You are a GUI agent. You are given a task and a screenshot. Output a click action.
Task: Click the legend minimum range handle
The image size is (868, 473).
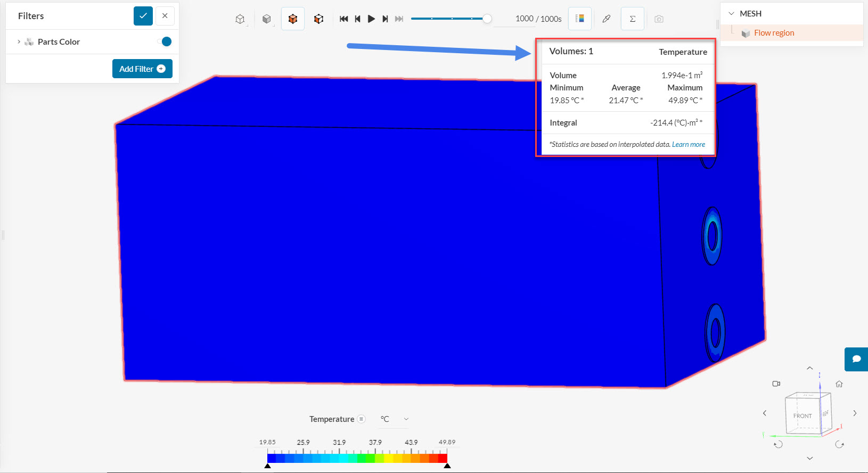(268, 466)
